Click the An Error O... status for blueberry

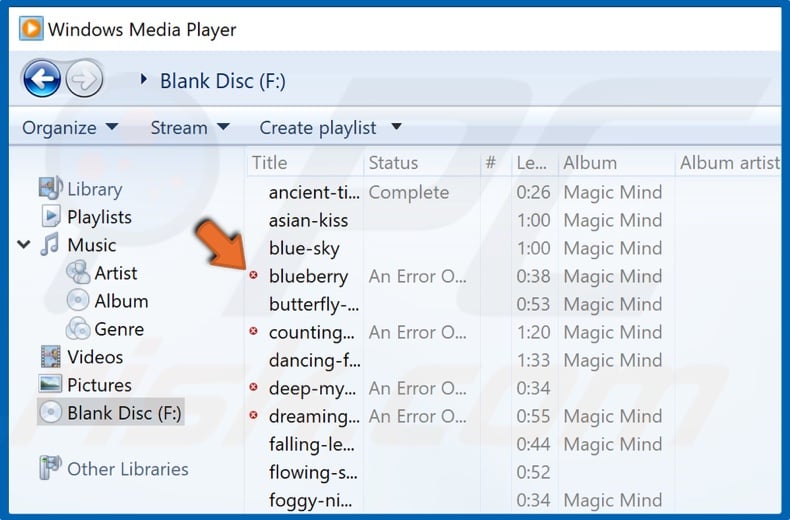[418, 276]
